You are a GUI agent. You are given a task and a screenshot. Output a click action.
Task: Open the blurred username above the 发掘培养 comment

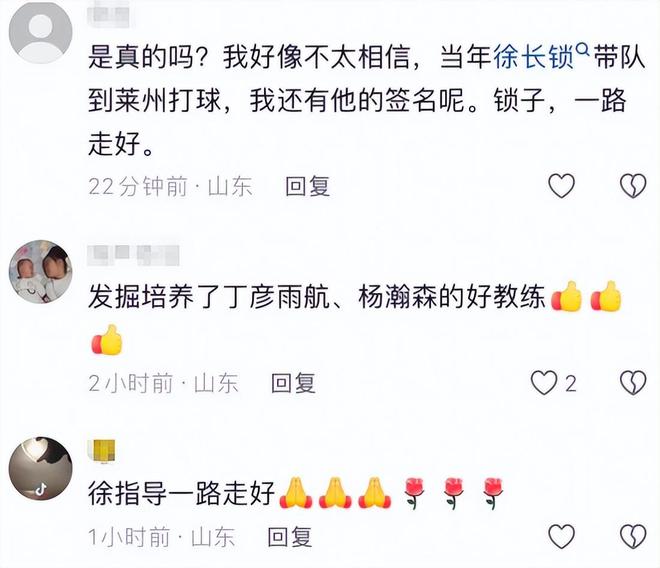[133, 255]
